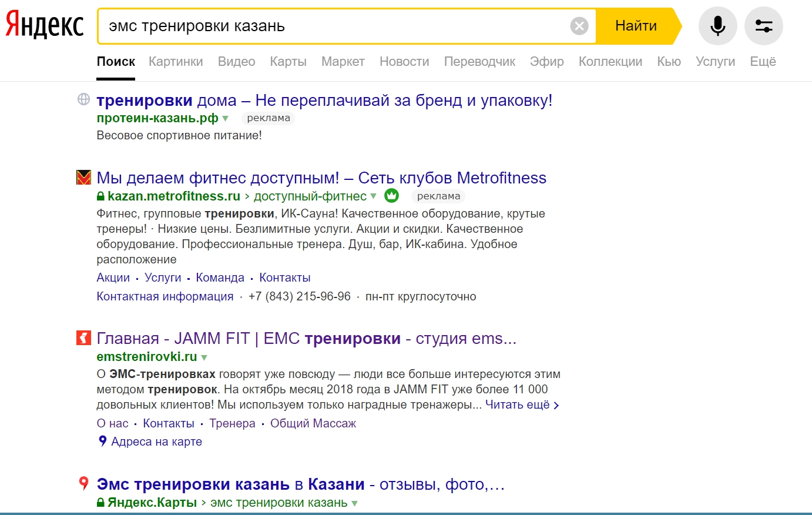Open the О нас sitelink
The width and height of the screenshot is (812, 515).
tap(113, 423)
